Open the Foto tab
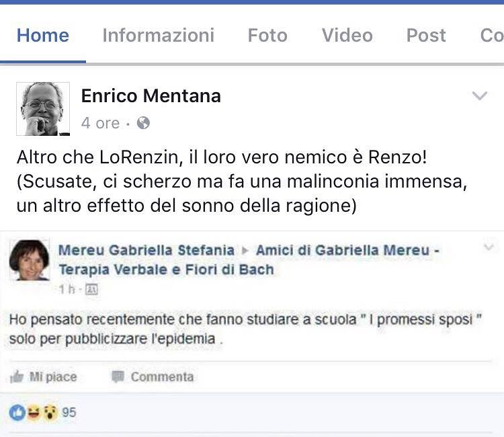 pyautogui.click(x=267, y=35)
